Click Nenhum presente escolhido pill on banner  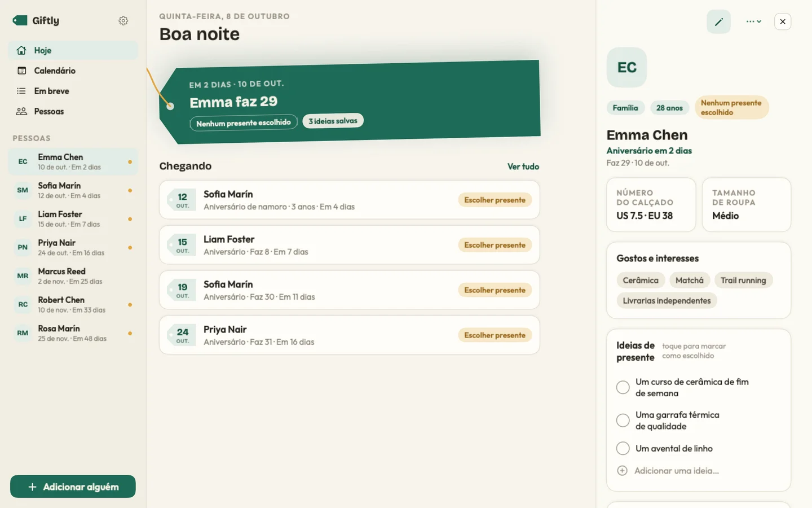(244, 123)
